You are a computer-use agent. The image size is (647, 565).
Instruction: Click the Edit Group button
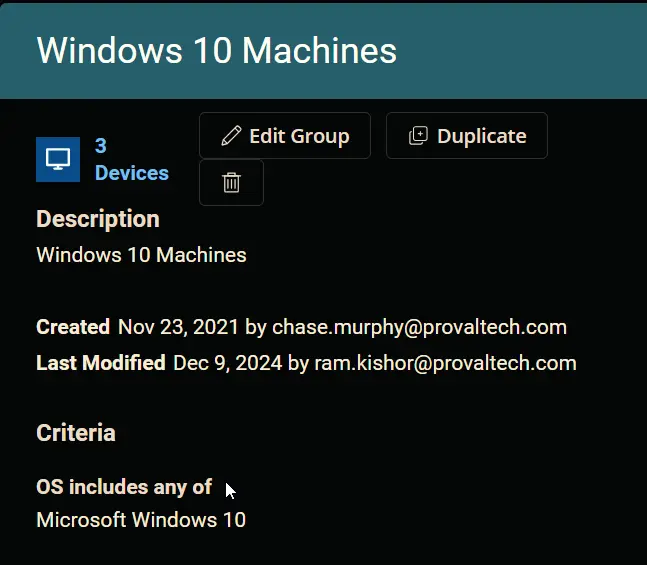(x=285, y=135)
